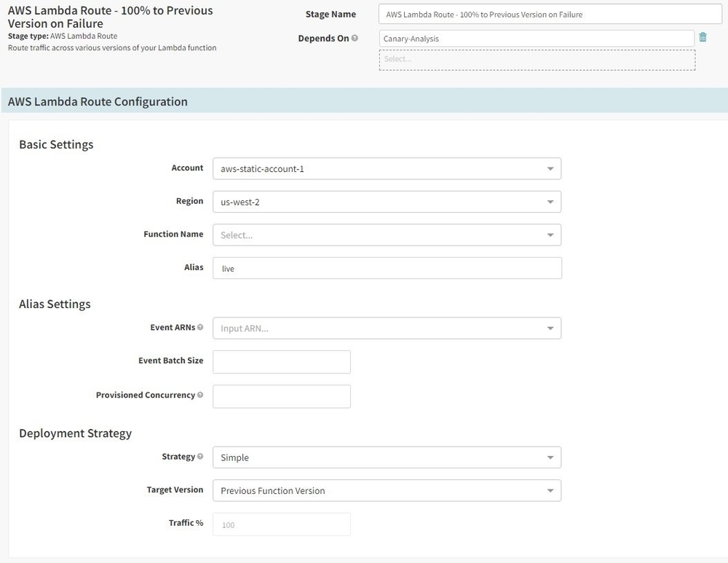Click the stage title heading text
This screenshot has height=563, width=728.
click(x=111, y=17)
